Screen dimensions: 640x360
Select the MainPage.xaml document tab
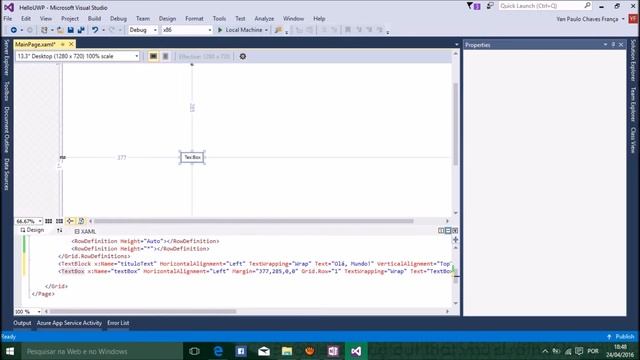pyautogui.click(x=36, y=44)
